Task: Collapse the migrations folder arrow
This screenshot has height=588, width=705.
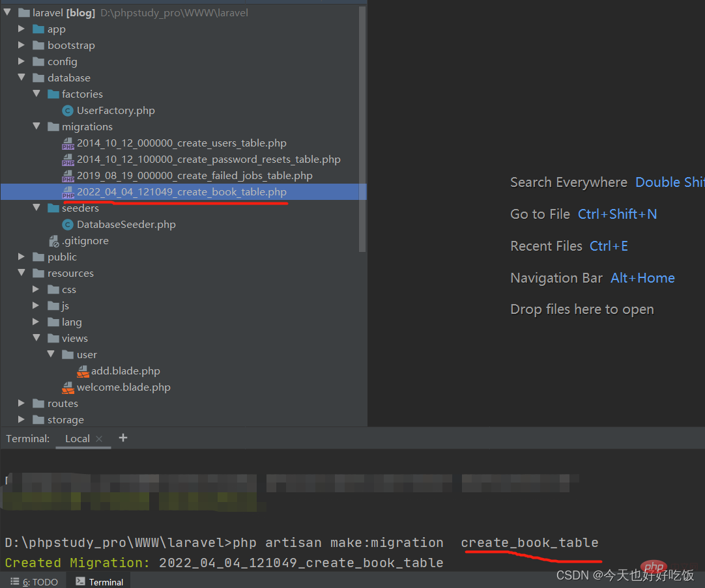Action: (x=36, y=126)
